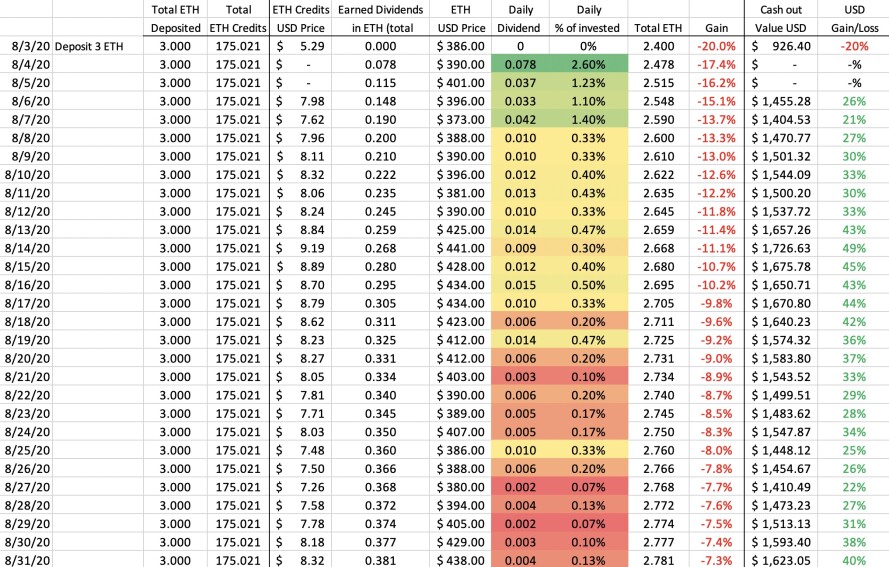Viewport: 889px width, 567px height.
Task: Click the -20.0% gain cell on 8/3/20
Action: pyautogui.click(x=716, y=46)
